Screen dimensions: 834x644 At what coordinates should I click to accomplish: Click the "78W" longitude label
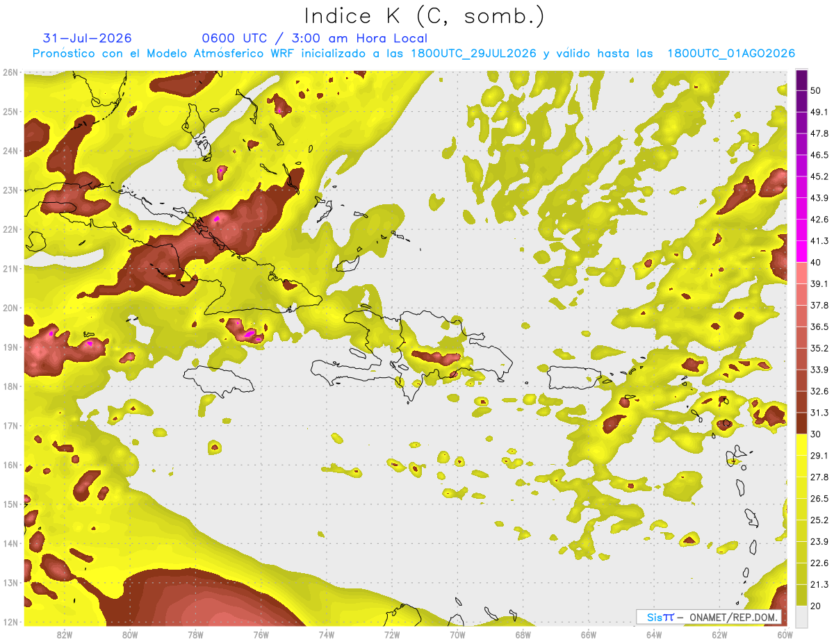(x=195, y=634)
